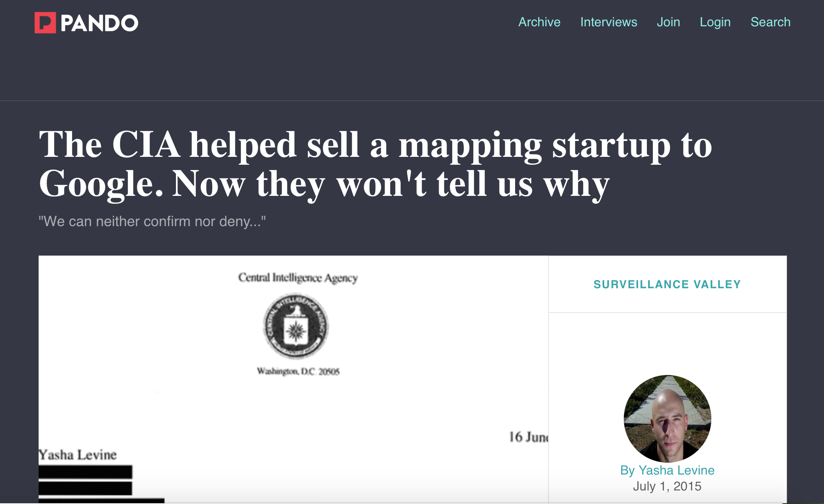The height and width of the screenshot is (504, 824).
Task: Click the July 1, 2015 publish date
Action: tap(667, 486)
